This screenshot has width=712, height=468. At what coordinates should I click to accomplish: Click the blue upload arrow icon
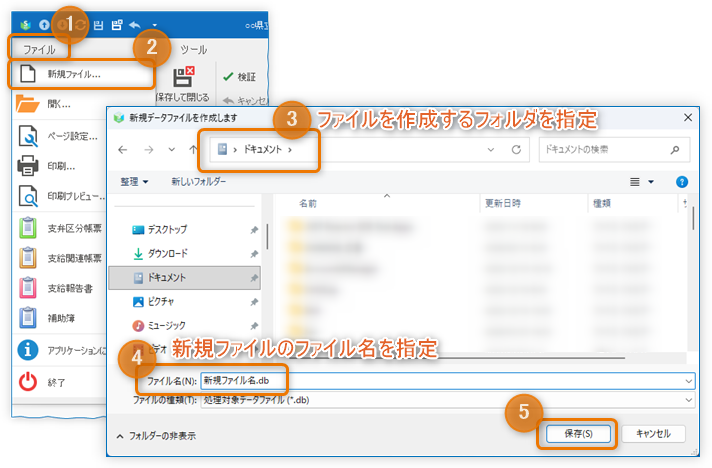coord(44,25)
